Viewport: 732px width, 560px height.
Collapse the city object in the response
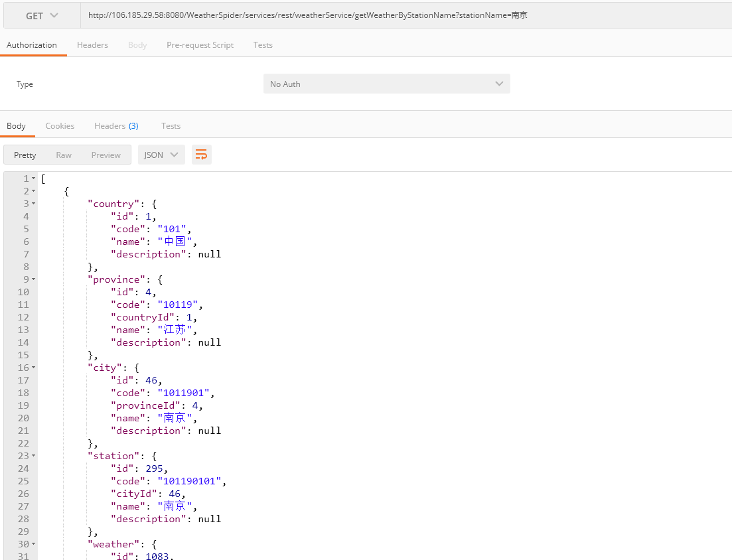click(x=32, y=367)
